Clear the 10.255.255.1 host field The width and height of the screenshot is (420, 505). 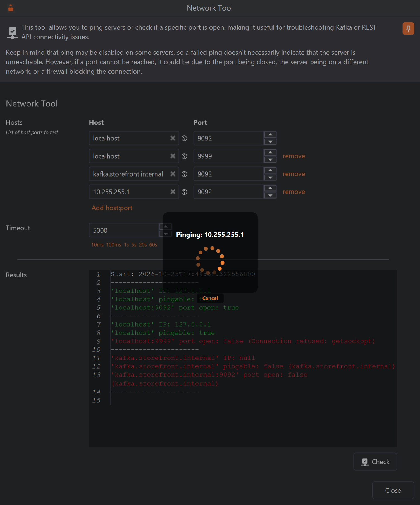tap(173, 192)
